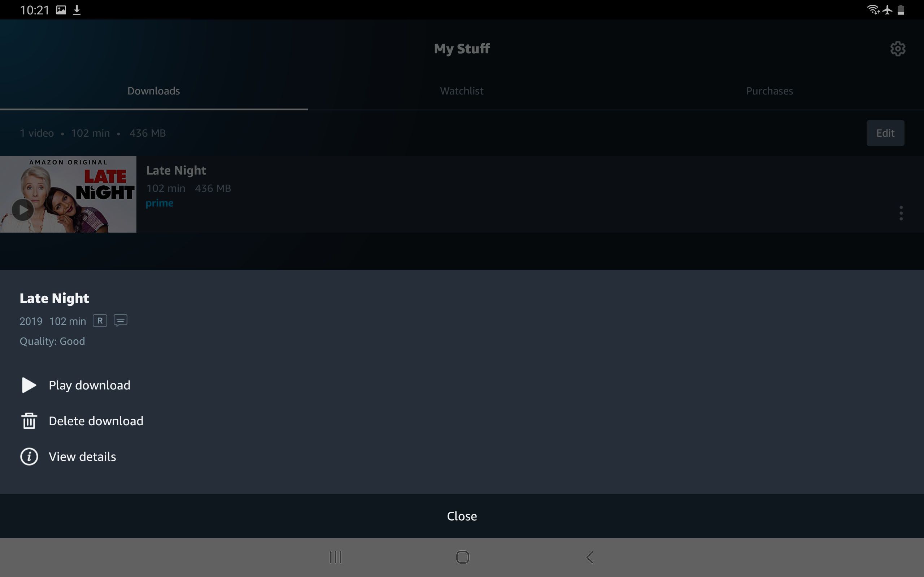Select the Watchlist tab
The height and width of the screenshot is (577, 924).
462,91
